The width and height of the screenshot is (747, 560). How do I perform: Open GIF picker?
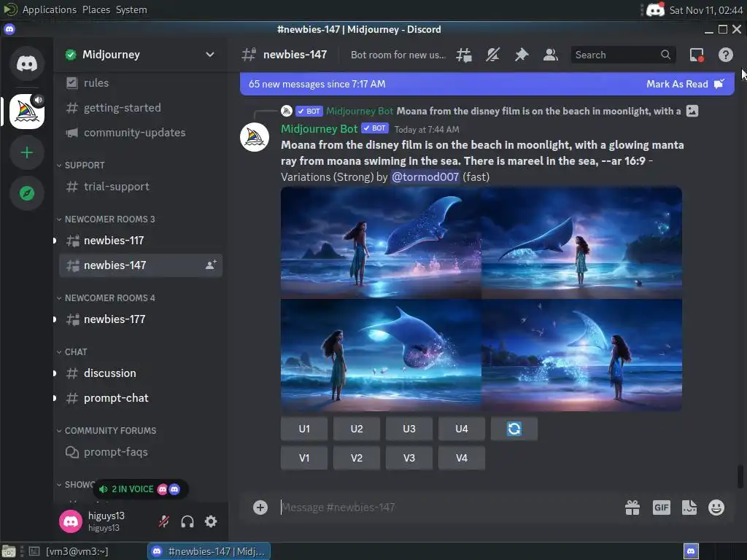point(661,507)
